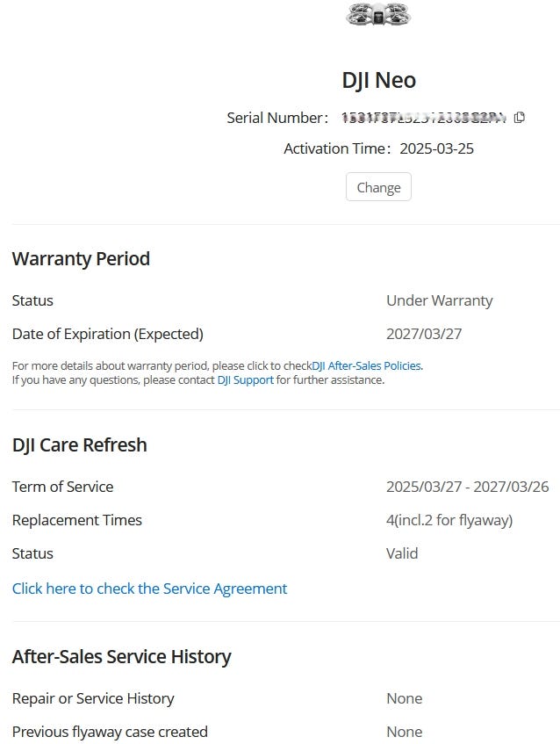Select the activation date 2025-03-25
560x744 pixels.
436,148
